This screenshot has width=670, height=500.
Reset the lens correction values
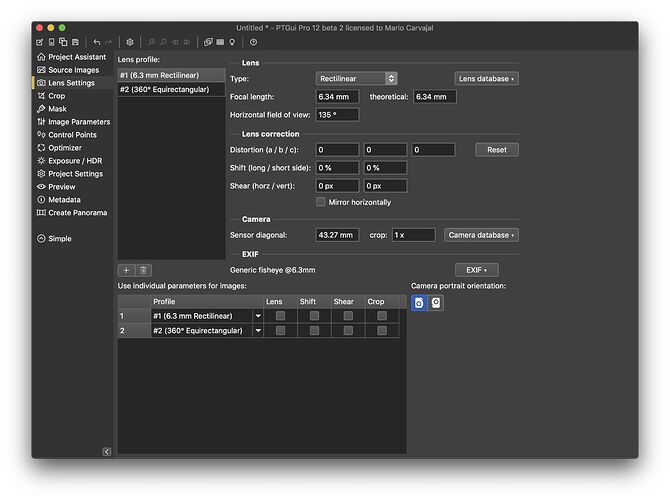(x=497, y=150)
